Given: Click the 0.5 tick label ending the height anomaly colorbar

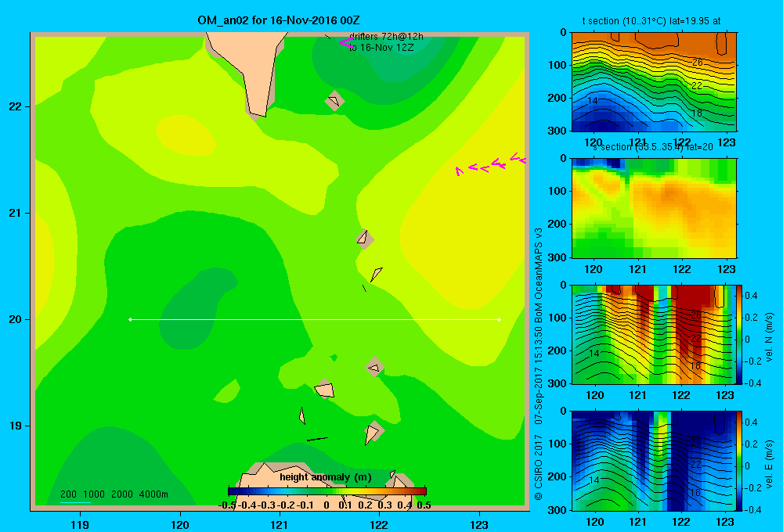Looking at the screenshot, I should tap(424, 505).
